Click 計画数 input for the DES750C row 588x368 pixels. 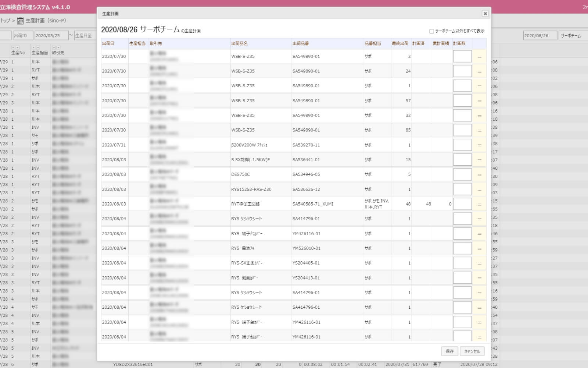(x=462, y=174)
